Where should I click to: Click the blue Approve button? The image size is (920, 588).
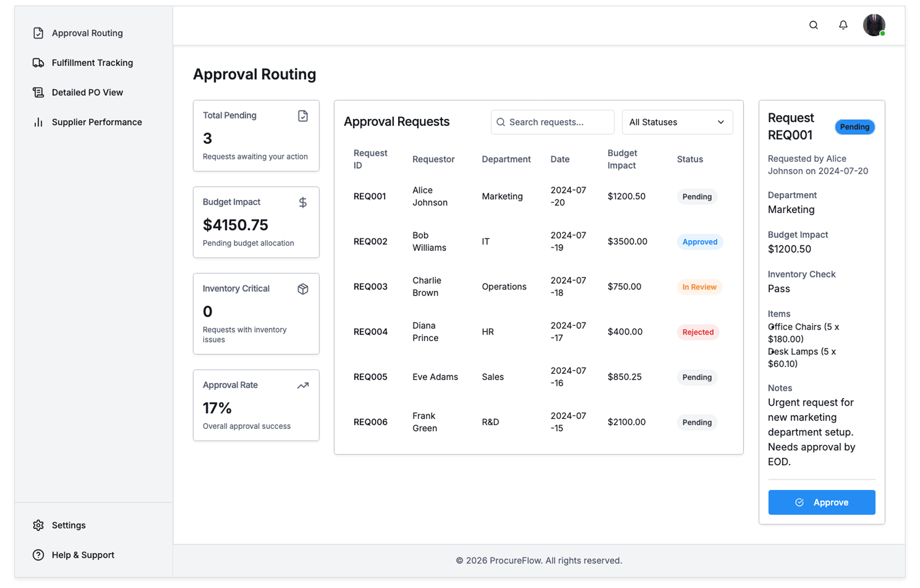click(821, 502)
